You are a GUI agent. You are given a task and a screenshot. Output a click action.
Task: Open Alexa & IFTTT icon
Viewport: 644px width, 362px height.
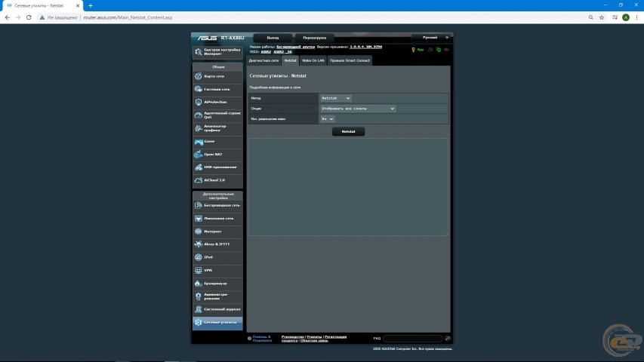pos(199,244)
